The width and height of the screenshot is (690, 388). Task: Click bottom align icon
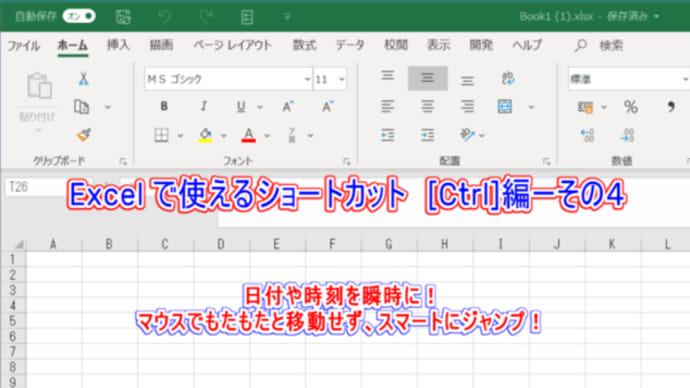pos(467,81)
